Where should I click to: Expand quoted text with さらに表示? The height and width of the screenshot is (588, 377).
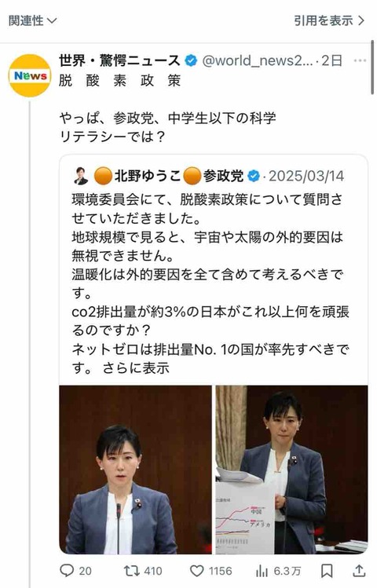tap(136, 368)
